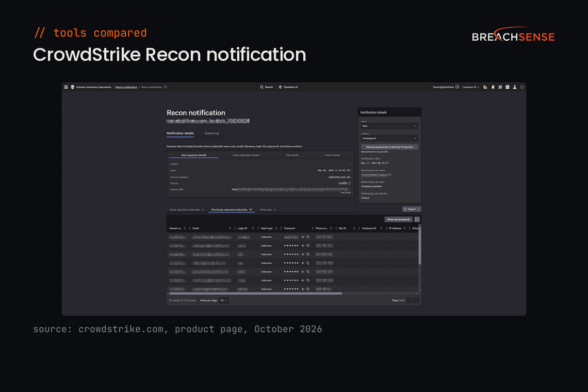Select Previously reported credentials tab
Viewport: 588px width, 392px height.
point(232,210)
